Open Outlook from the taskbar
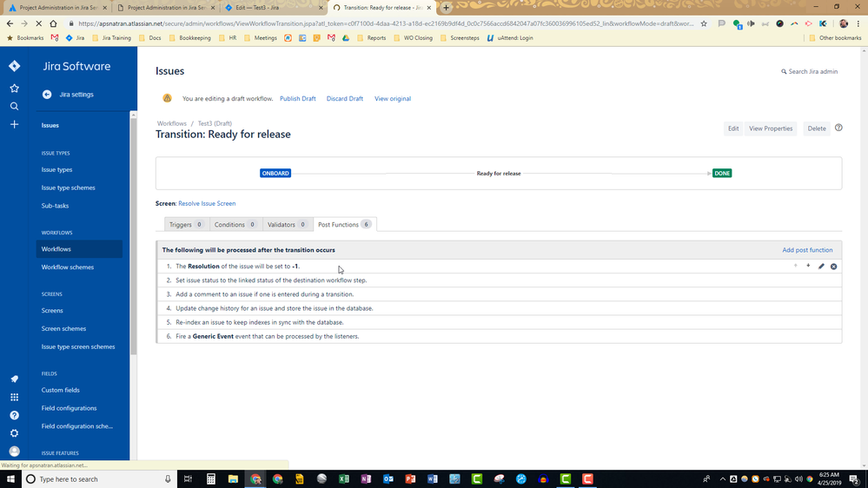 click(x=388, y=479)
